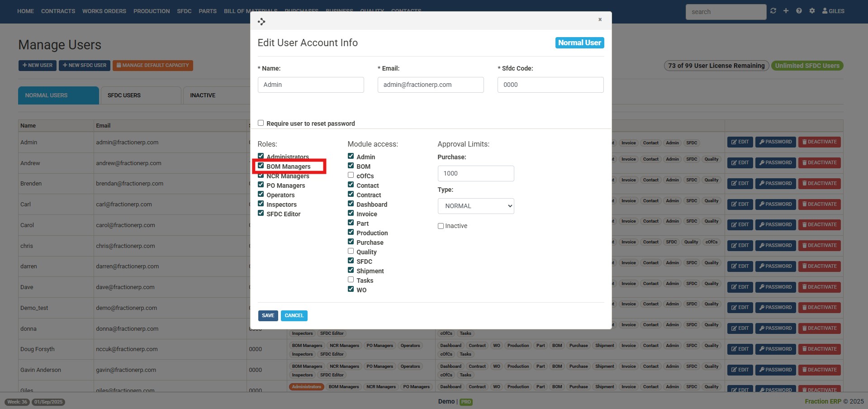
Task: Open the Type dropdown showing NORMAL
Action: 475,206
